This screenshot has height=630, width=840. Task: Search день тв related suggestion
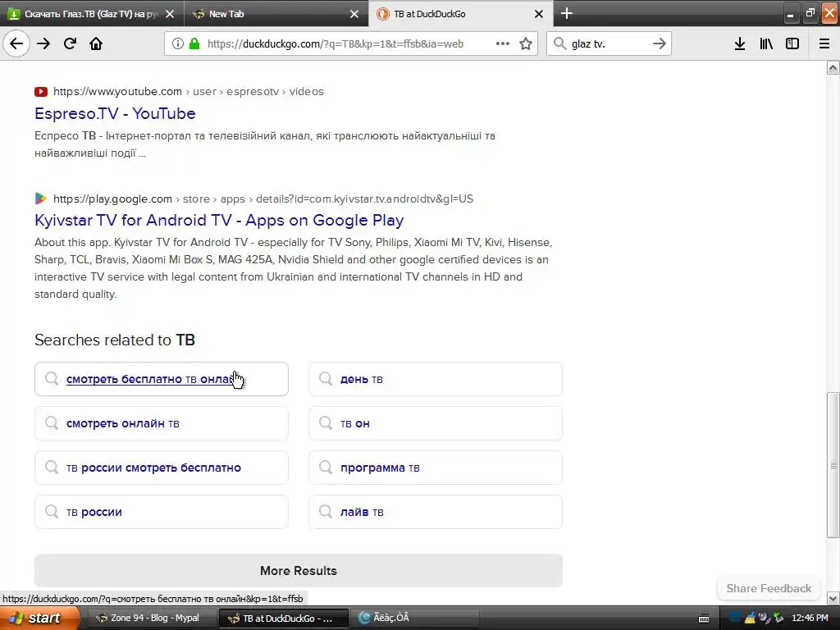[x=436, y=379]
